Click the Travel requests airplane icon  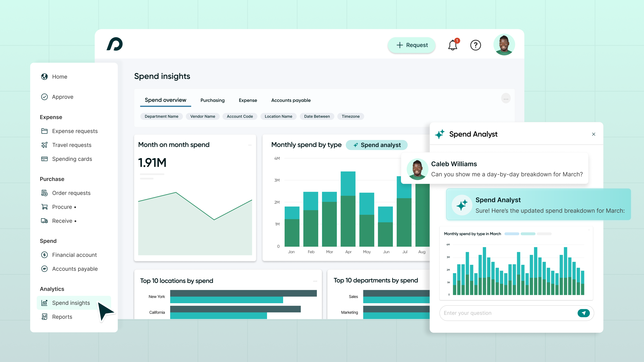pos(44,145)
